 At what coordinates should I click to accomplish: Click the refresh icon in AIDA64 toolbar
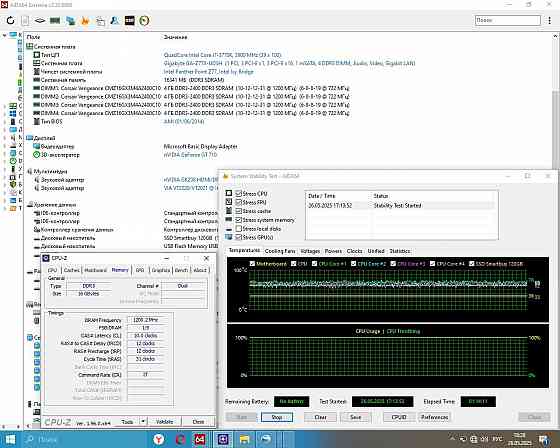[x=10, y=20]
